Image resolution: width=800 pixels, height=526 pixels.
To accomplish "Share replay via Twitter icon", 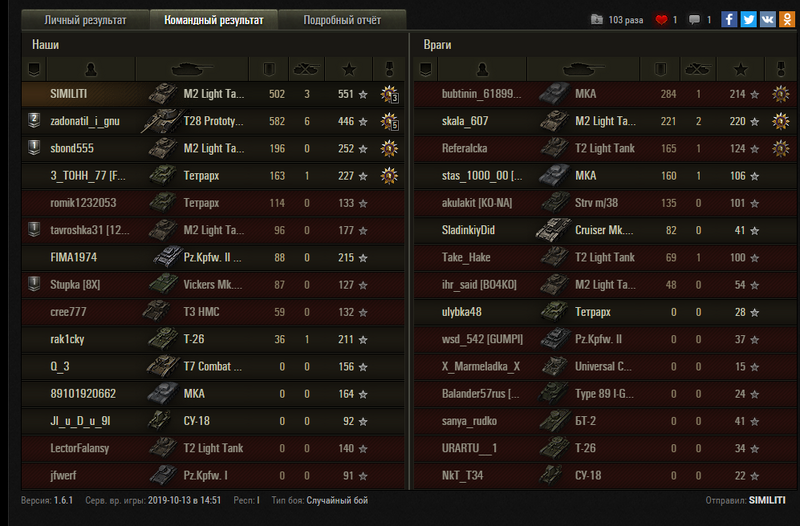I will (748, 20).
